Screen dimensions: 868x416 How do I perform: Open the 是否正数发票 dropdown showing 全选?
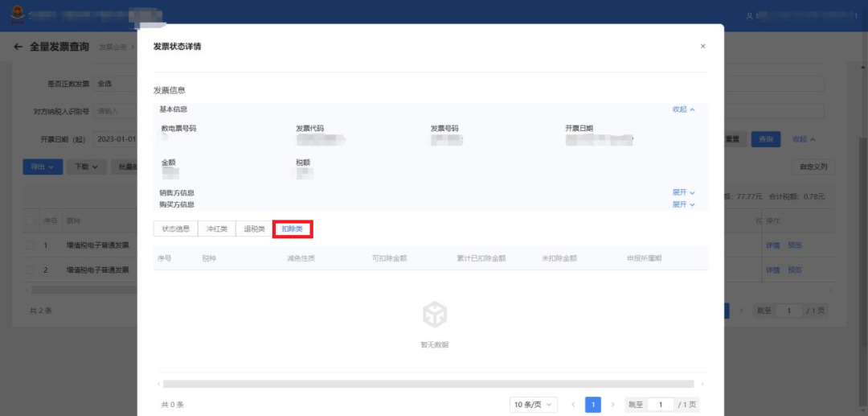click(x=115, y=84)
